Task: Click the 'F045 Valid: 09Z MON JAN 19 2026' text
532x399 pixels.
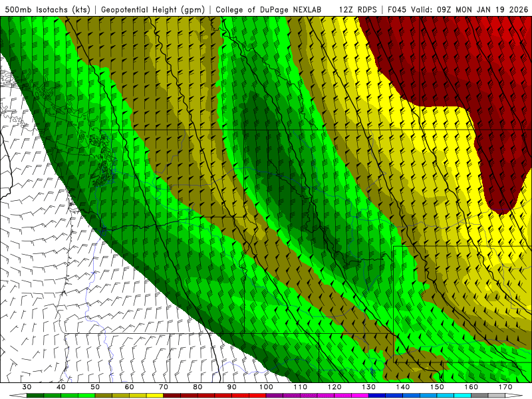Action: coord(458,9)
